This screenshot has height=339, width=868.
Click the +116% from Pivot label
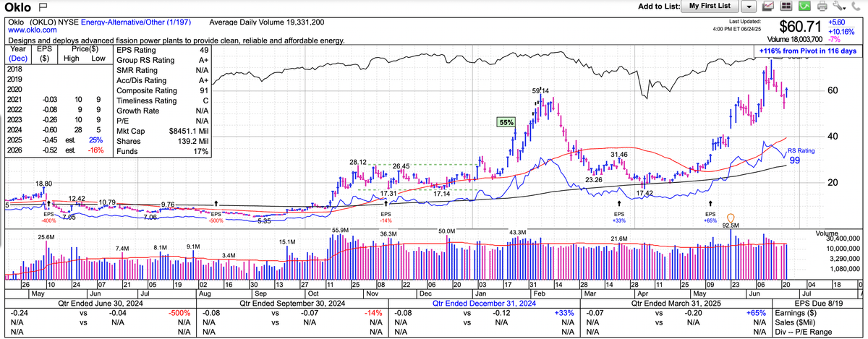(807, 52)
